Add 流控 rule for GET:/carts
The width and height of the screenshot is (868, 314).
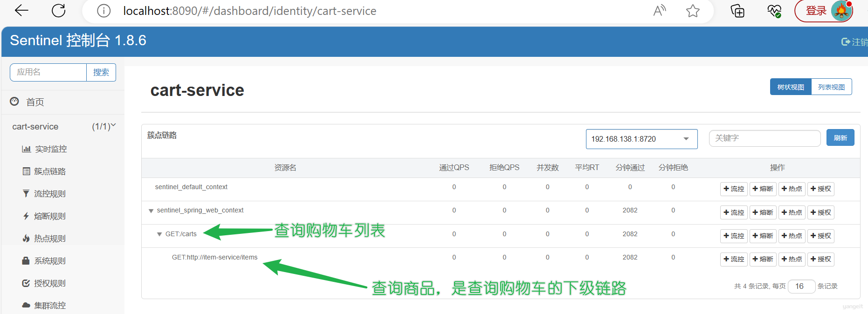[x=734, y=236]
